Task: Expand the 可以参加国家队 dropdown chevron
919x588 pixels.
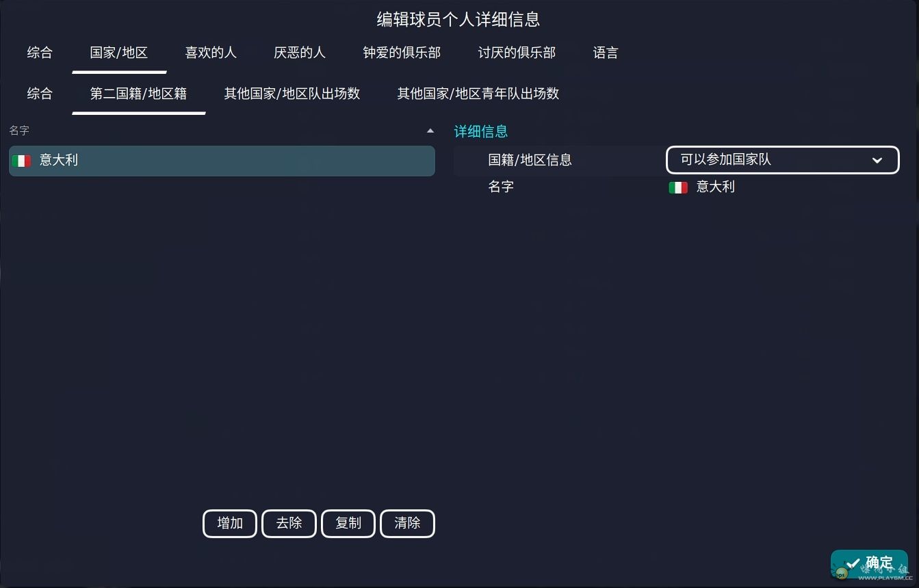Action: [877, 161]
